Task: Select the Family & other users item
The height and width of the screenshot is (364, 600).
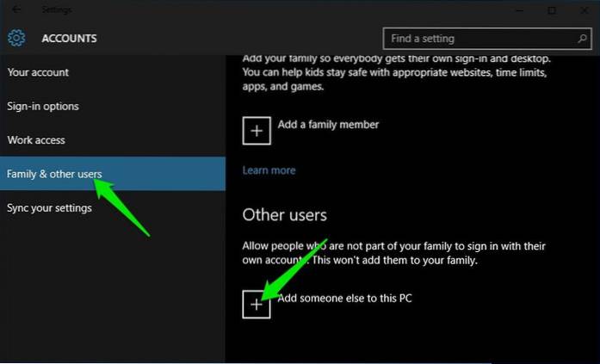Action: click(54, 174)
